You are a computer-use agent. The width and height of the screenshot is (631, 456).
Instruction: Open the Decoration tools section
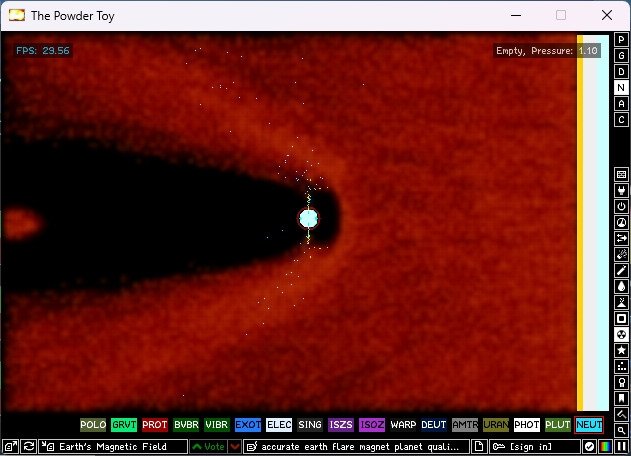click(621, 415)
